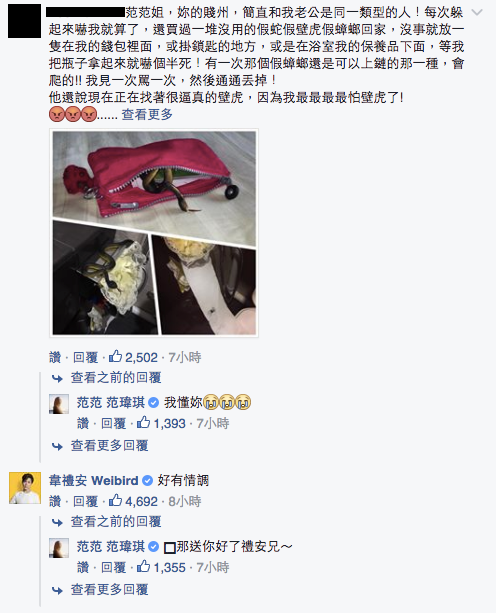The width and height of the screenshot is (496, 613).
Task: Like 韋禮安 Weibird's comment with 讚
Action: click(55, 501)
